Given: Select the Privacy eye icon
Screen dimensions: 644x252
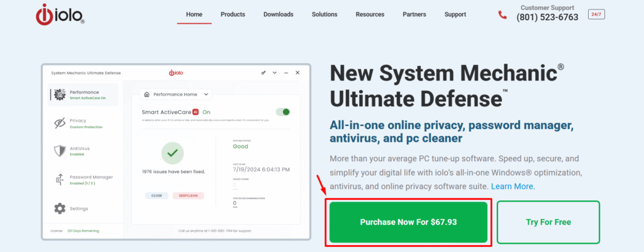Looking at the screenshot, I should pyautogui.click(x=60, y=123).
